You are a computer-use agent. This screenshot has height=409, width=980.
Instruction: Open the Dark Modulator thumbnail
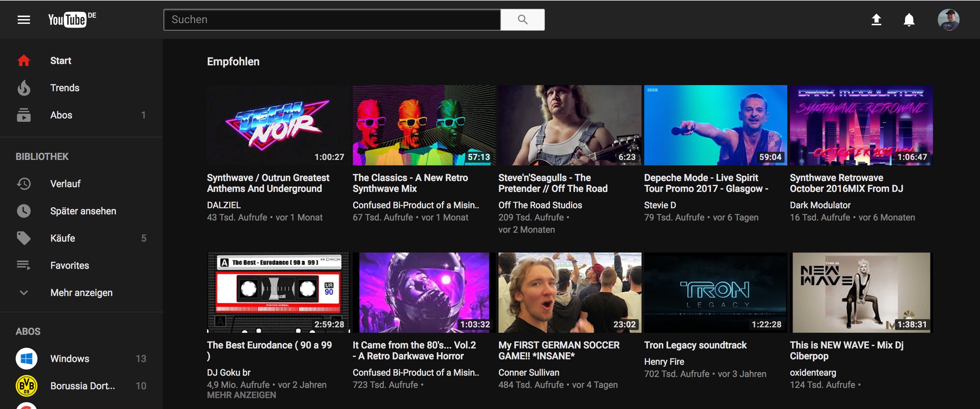[861, 125]
